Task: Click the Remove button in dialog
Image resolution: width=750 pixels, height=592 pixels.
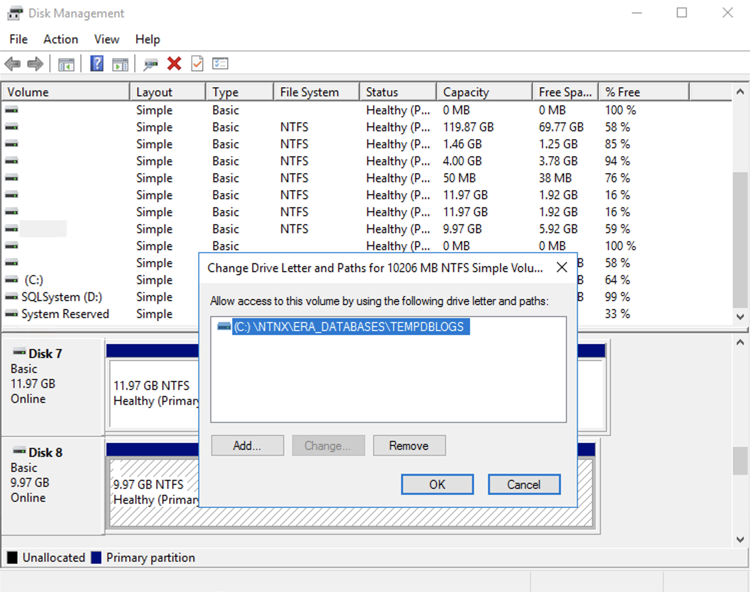Action: click(x=409, y=446)
